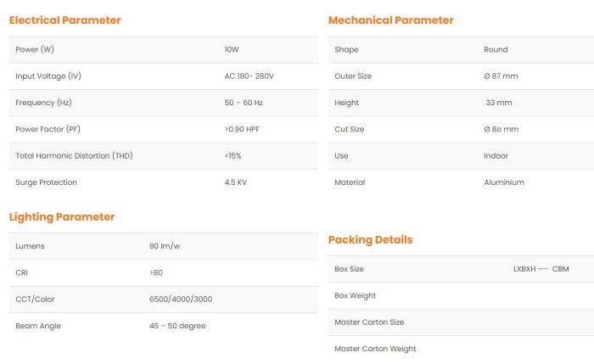Select the AC 180- 280V value

tap(249, 76)
